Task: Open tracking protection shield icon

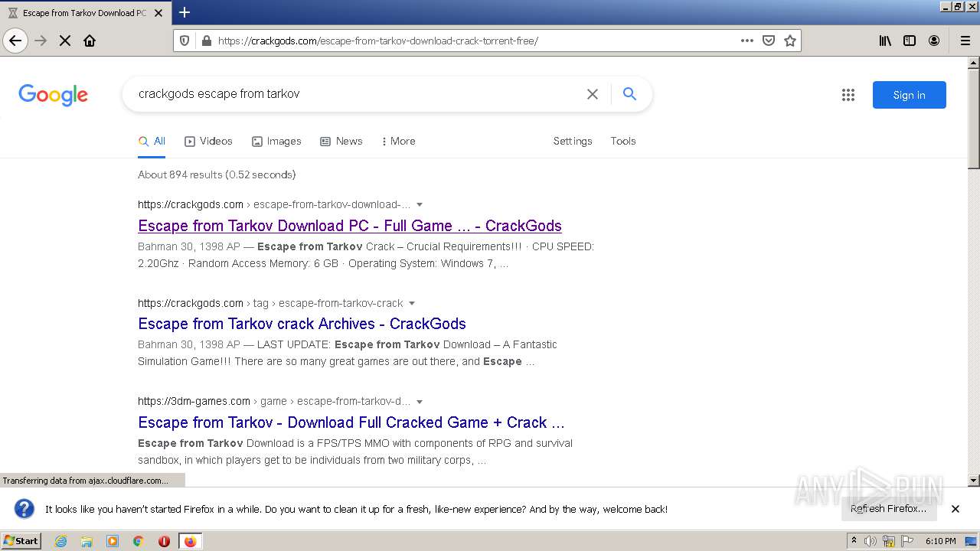Action: (x=185, y=41)
